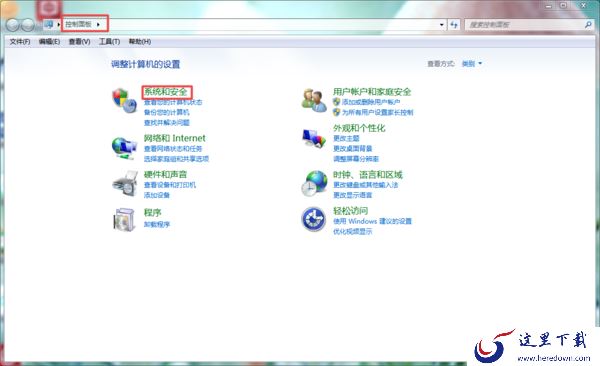Open the 轻松访问 heading link

tap(351, 211)
